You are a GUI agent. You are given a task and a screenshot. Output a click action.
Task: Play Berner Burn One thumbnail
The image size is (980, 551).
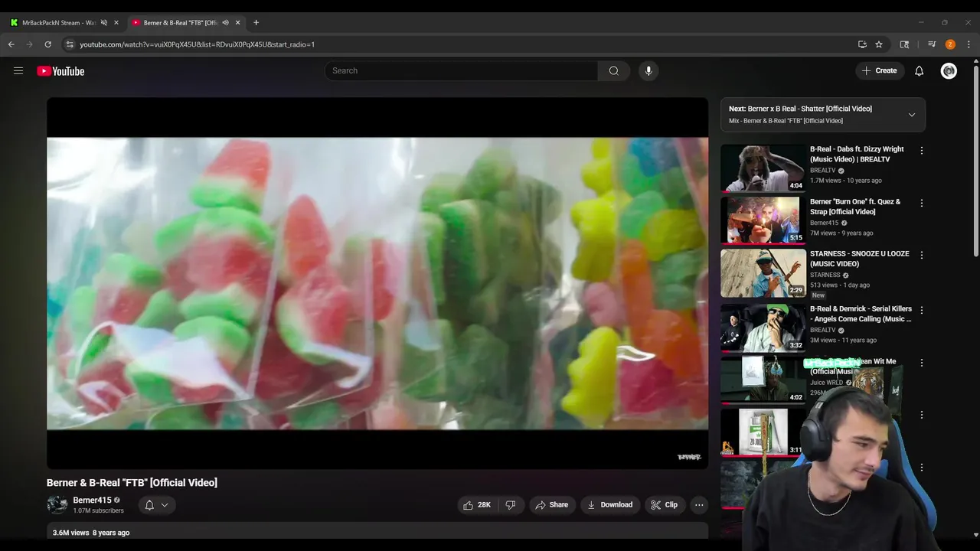point(763,220)
